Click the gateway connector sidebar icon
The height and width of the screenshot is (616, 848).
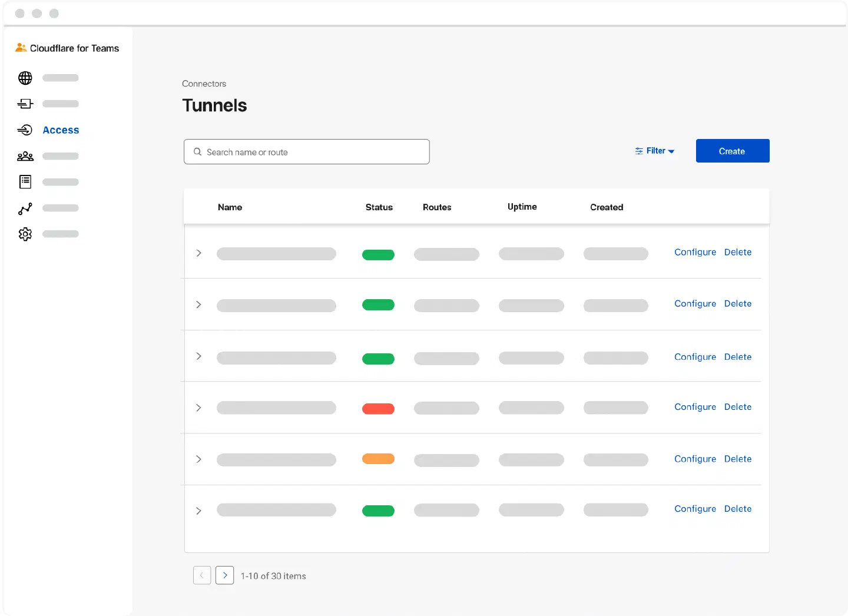25,104
